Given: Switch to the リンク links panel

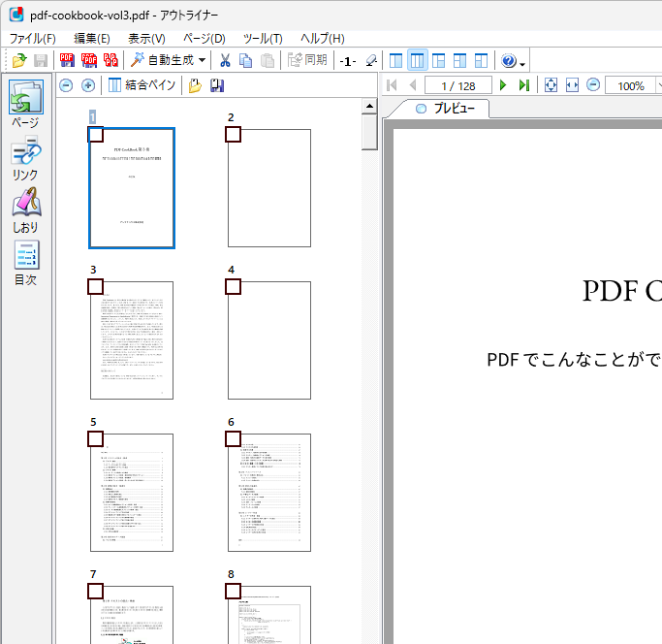Looking at the screenshot, I should (x=26, y=157).
